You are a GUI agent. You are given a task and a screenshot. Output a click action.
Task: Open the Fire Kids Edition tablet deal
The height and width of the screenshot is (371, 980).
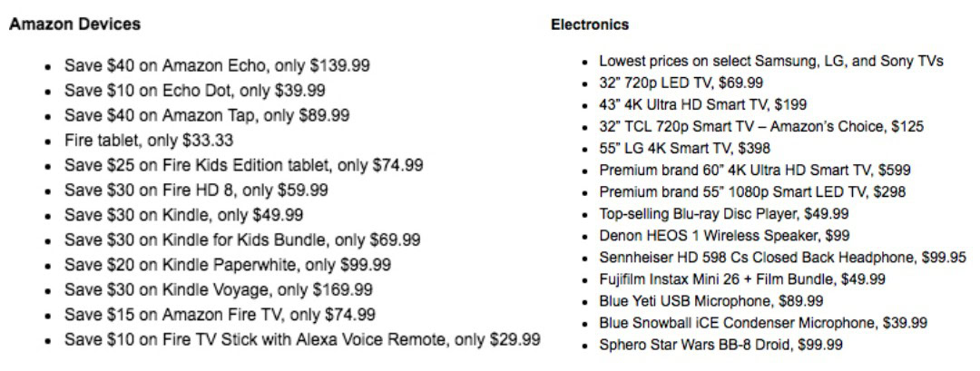(x=243, y=165)
